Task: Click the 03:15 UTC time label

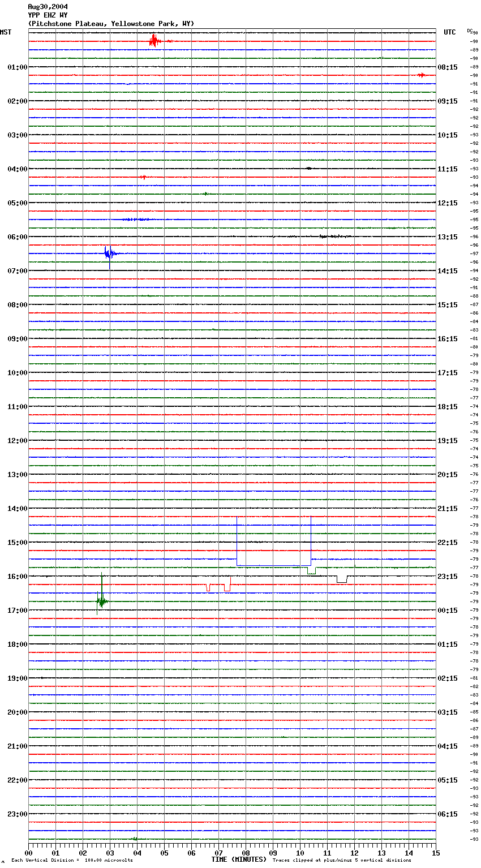Action: coord(448,712)
